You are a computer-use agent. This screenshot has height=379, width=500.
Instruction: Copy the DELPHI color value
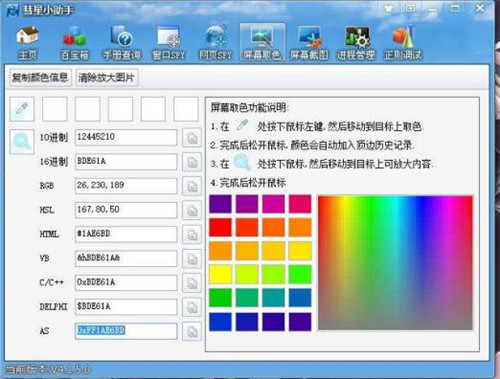click(x=192, y=307)
